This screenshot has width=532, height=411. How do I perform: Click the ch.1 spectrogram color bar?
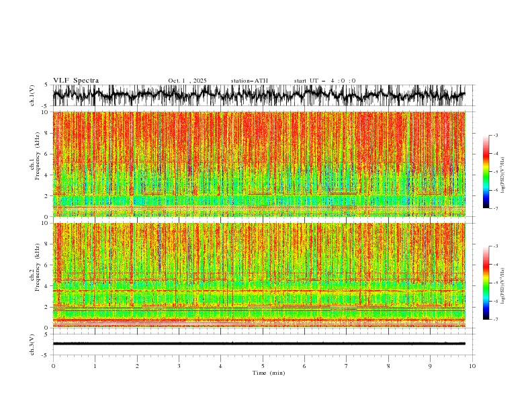[x=486, y=172]
